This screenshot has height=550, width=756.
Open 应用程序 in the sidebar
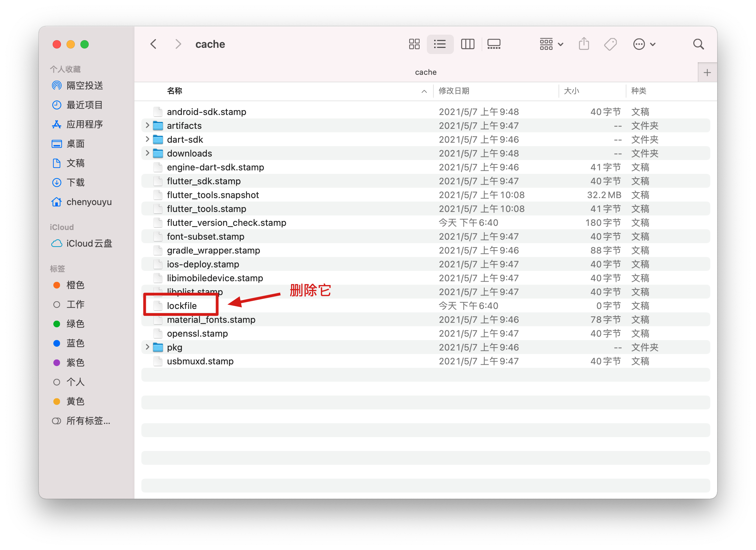tap(77, 124)
